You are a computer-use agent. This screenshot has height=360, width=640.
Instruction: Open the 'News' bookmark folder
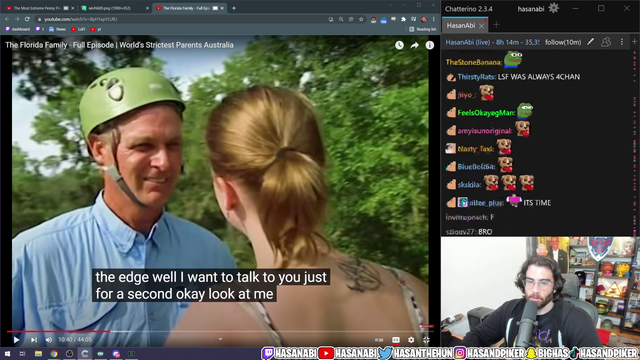[x=58, y=29]
